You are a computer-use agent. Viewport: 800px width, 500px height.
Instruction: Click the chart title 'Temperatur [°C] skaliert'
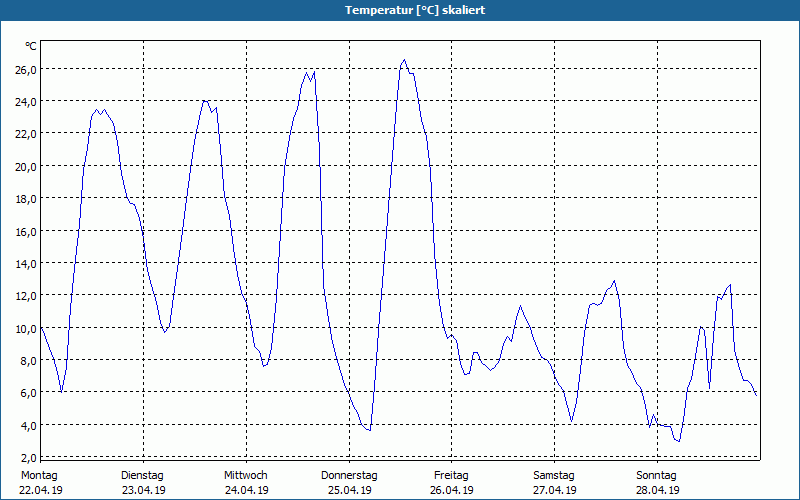click(x=415, y=10)
